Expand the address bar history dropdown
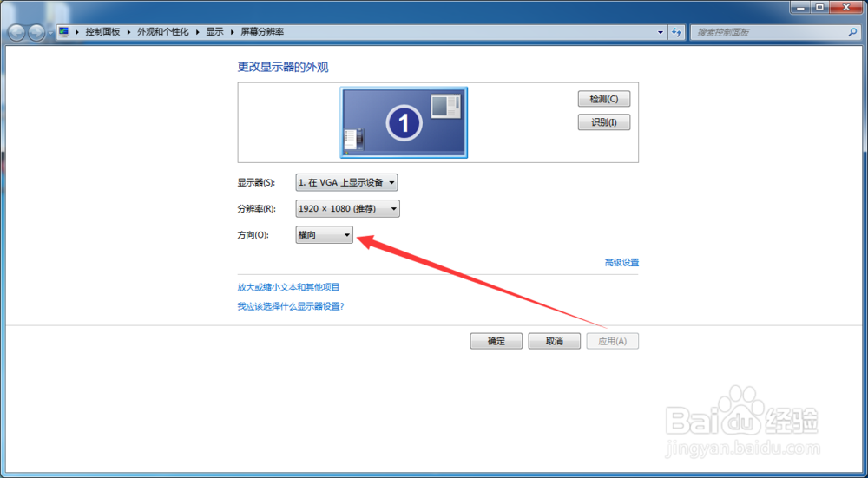Screen dimensions: 868x478 pos(660,33)
